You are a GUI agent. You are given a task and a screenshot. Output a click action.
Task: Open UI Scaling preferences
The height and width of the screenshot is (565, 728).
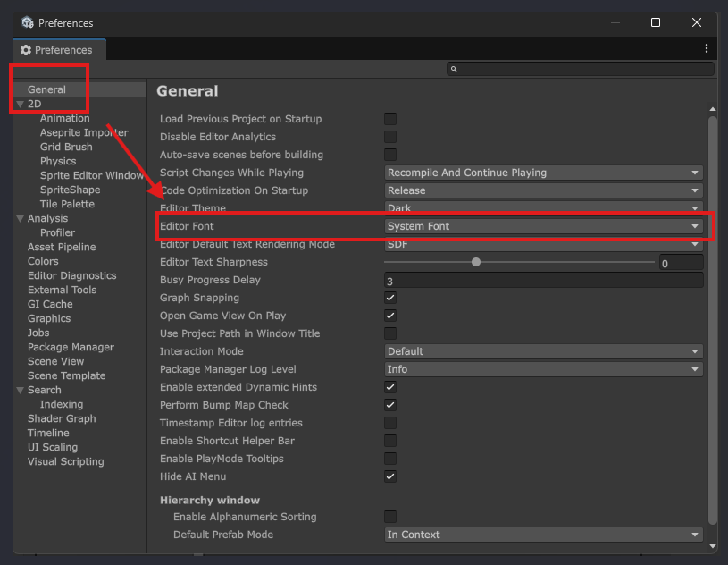[x=53, y=448]
